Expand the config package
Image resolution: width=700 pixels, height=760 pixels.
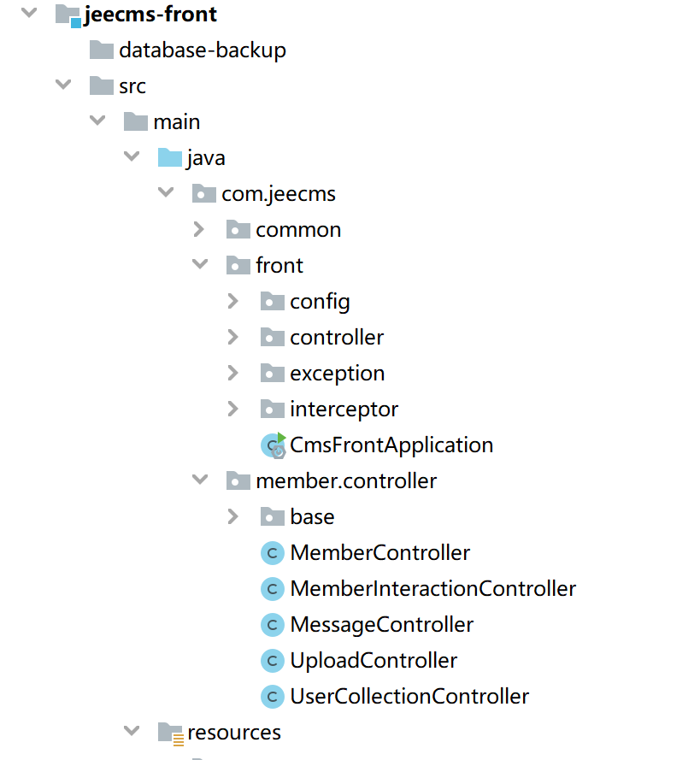coord(233,302)
